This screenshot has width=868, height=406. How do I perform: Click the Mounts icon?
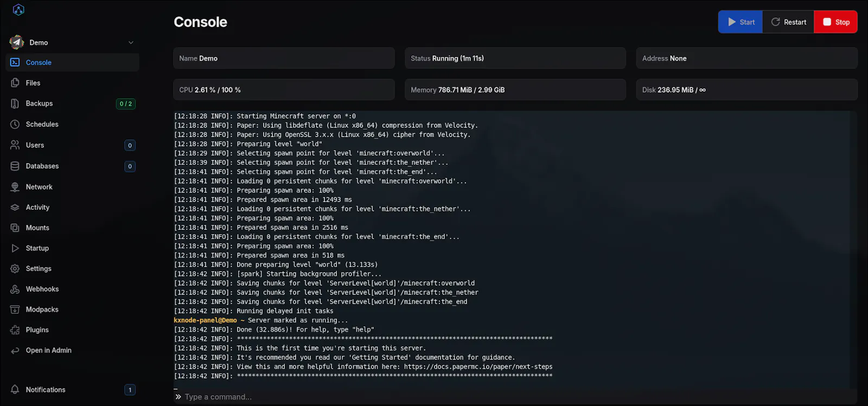pyautogui.click(x=15, y=228)
